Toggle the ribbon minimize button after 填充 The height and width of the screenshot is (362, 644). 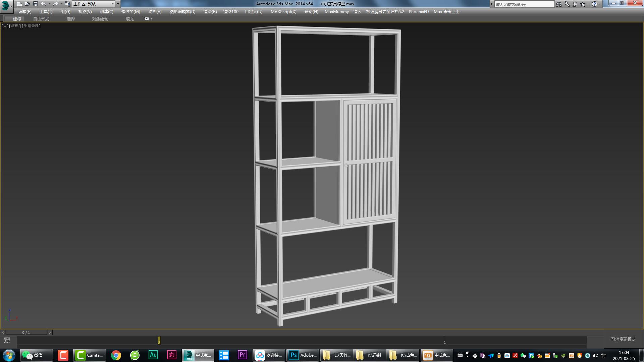[x=147, y=19]
